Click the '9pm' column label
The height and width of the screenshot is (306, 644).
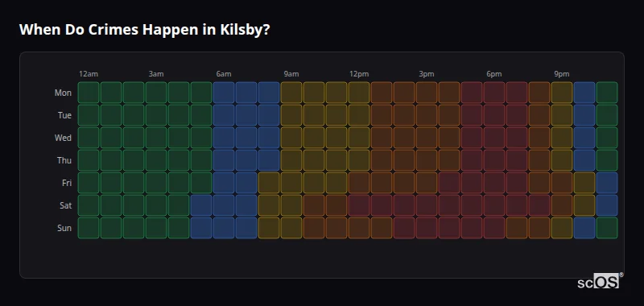[x=562, y=74]
